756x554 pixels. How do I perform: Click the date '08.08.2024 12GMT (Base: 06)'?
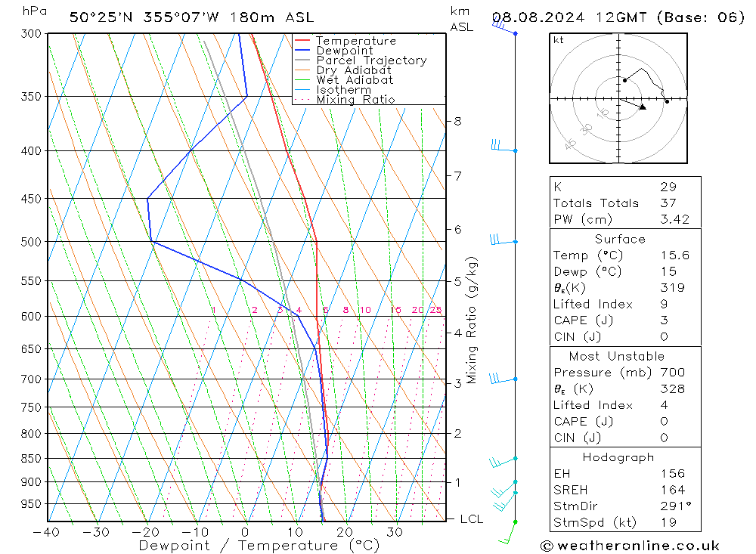click(618, 17)
